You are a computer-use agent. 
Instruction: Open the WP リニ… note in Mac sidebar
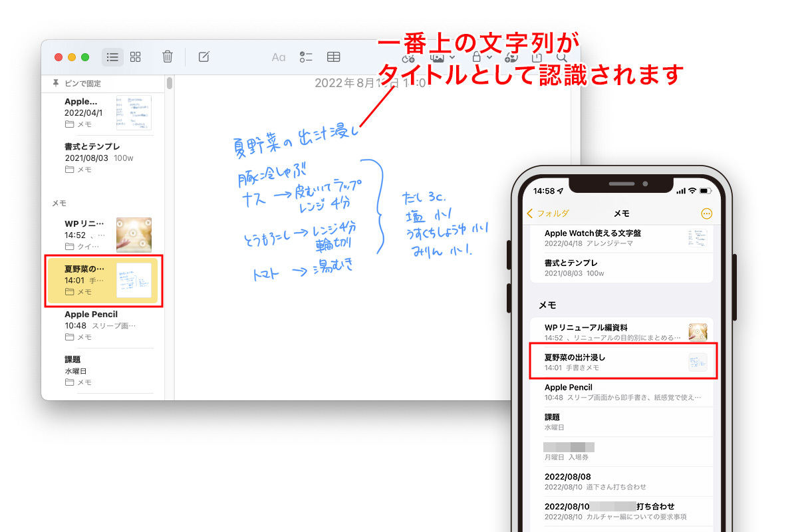[x=103, y=235]
